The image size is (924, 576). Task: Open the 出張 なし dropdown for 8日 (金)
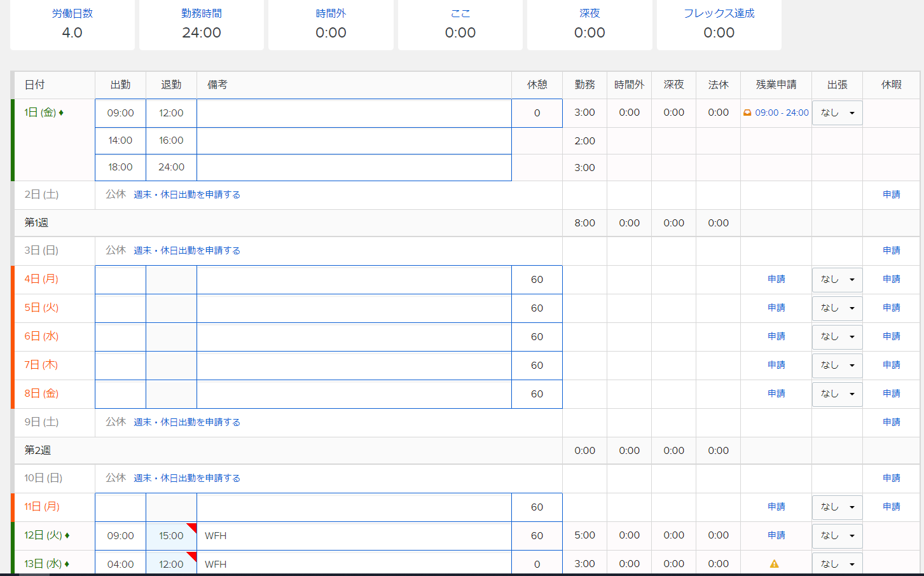click(x=837, y=394)
